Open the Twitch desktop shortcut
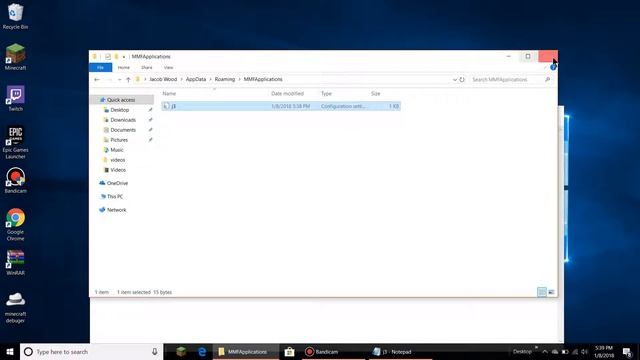This screenshot has width=640, height=360. click(16, 98)
